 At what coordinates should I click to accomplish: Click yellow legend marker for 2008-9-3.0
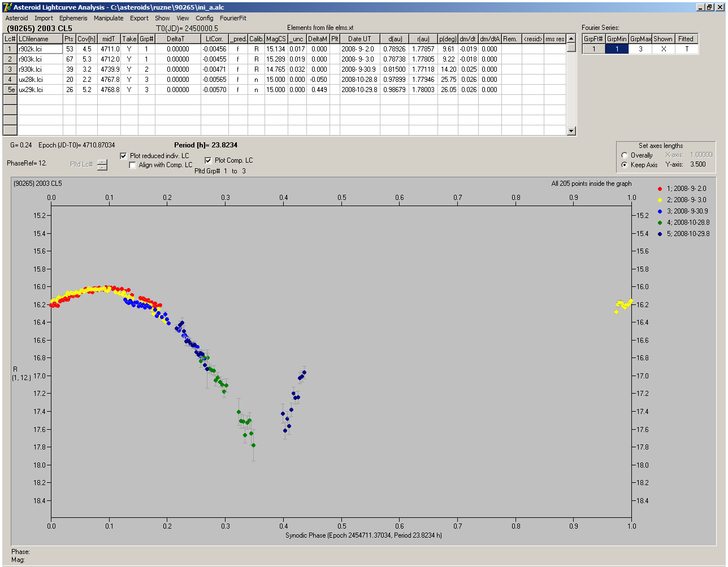pyautogui.click(x=660, y=199)
